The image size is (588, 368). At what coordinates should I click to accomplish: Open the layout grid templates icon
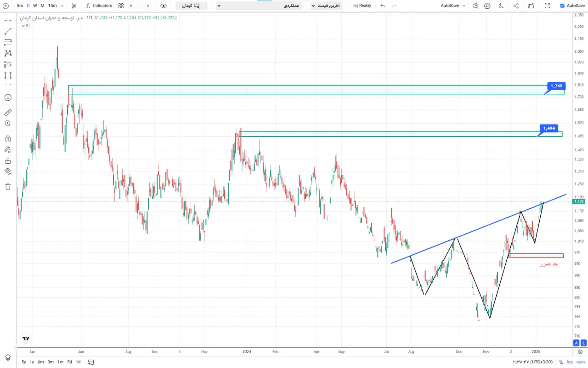pyautogui.click(x=121, y=6)
